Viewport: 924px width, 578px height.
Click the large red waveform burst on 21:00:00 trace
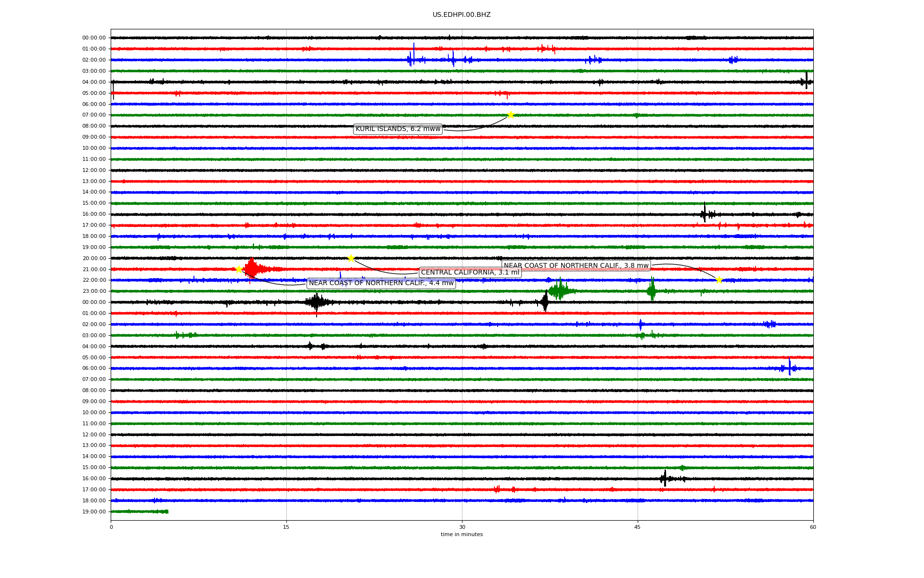[x=252, y=269]
